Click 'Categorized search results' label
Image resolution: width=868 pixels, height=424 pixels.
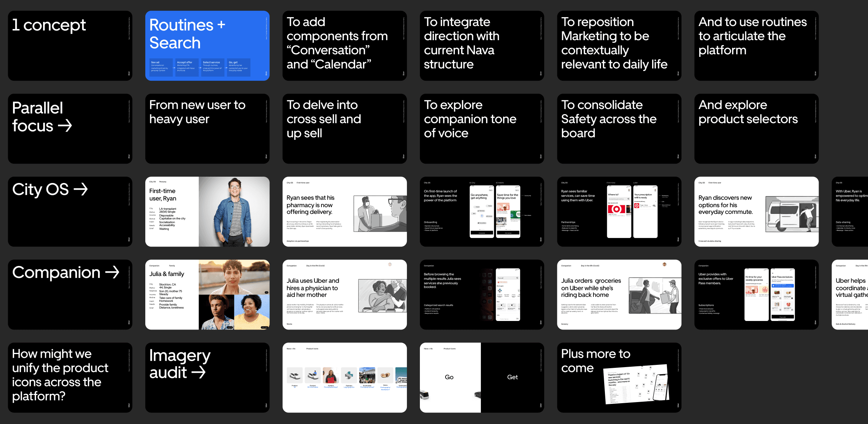[438, 305]
